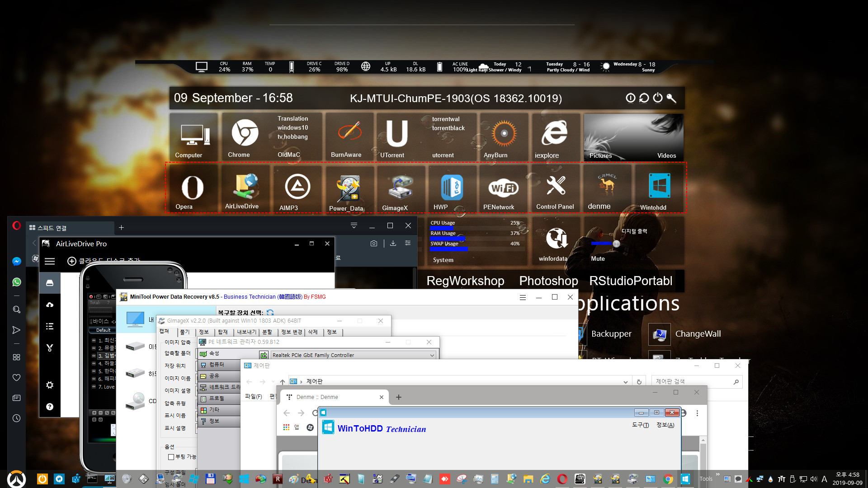The height and width of the screenshot is (488, 868).
Task: Switch to the 내보내기 tab in GImageX
Action: pyautogui.click(x=246, y=332)
